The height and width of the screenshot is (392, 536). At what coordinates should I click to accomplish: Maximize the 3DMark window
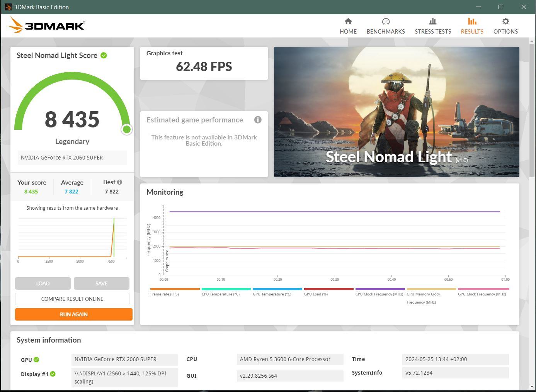coord(501,7)
